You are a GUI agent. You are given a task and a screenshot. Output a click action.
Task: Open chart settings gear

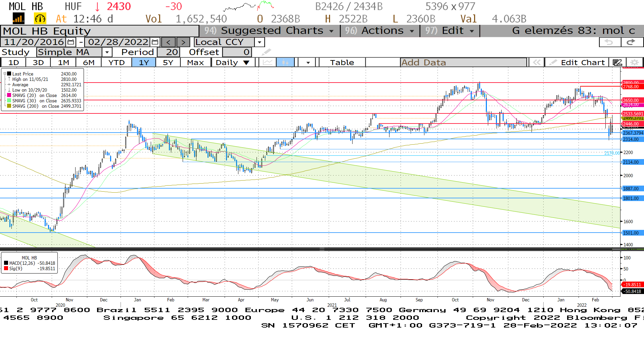tap(634, 62)
